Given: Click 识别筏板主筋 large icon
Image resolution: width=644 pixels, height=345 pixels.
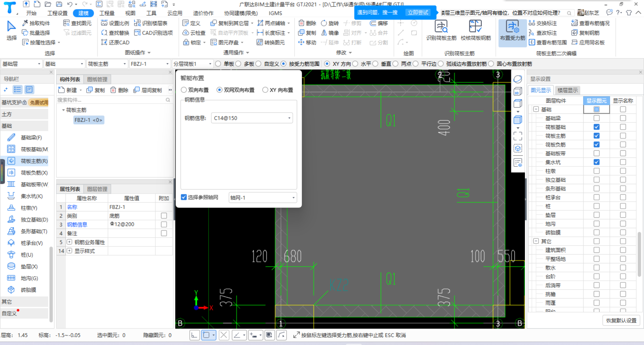Looking at the screenshot, I should point(441,26).
